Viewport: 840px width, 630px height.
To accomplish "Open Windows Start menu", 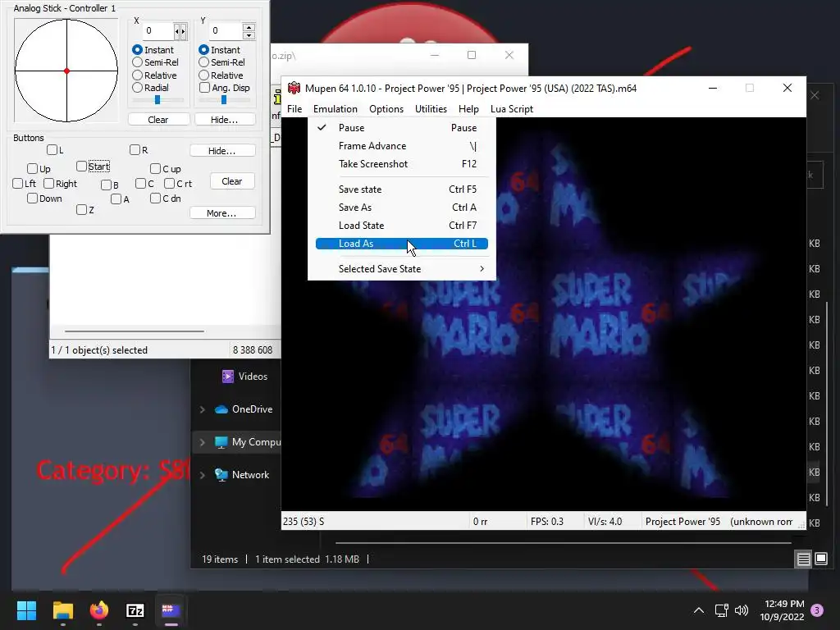I will click(26, 610).
